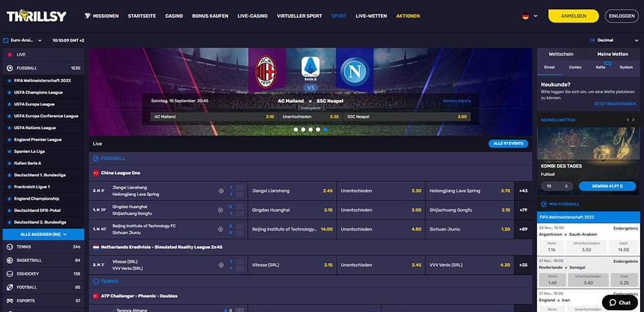The image size is (644, 312).
Task: Click stats icon for Jiangxi Liansheng match
Action: 220,191
